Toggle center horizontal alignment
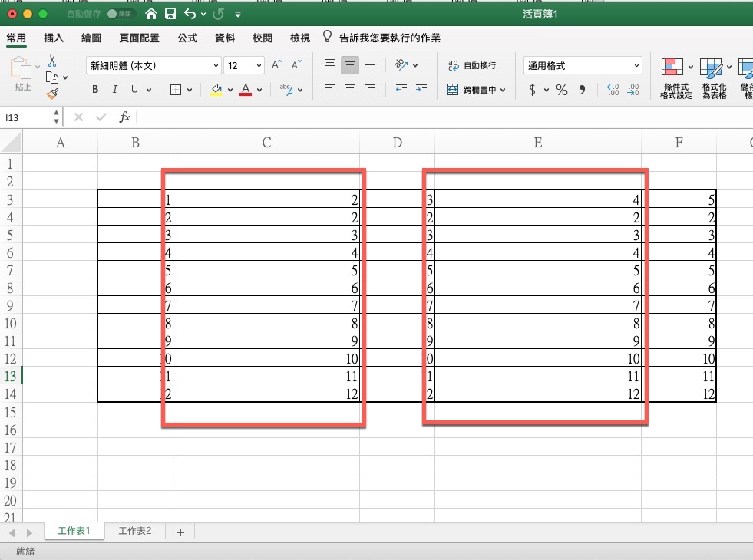This screenshot has width=753, height=560. 350,90
